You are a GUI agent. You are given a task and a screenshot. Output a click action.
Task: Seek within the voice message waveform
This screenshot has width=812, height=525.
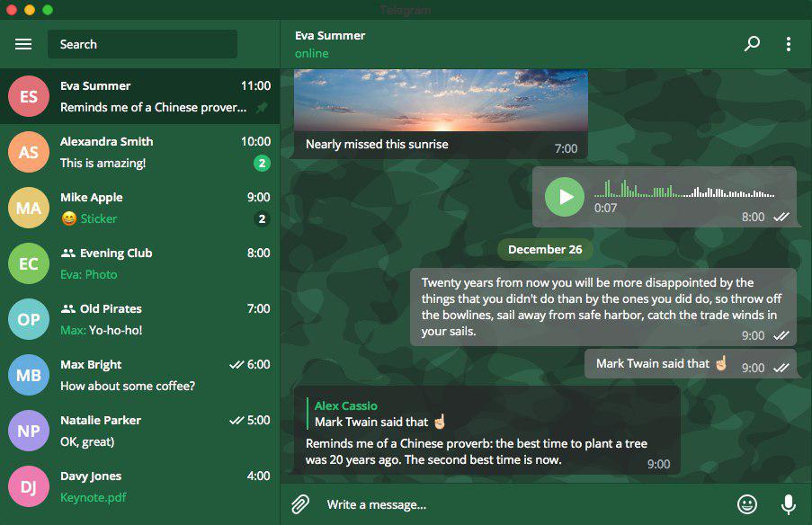point(684,189)
